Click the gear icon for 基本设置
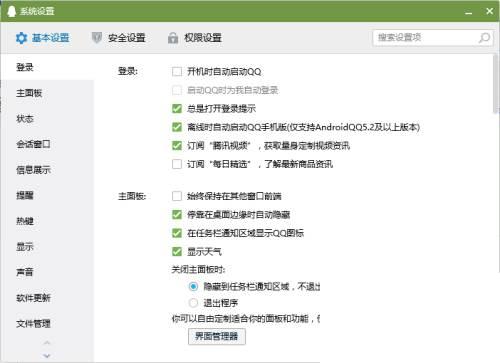500x363 pixels. (21, 38)
